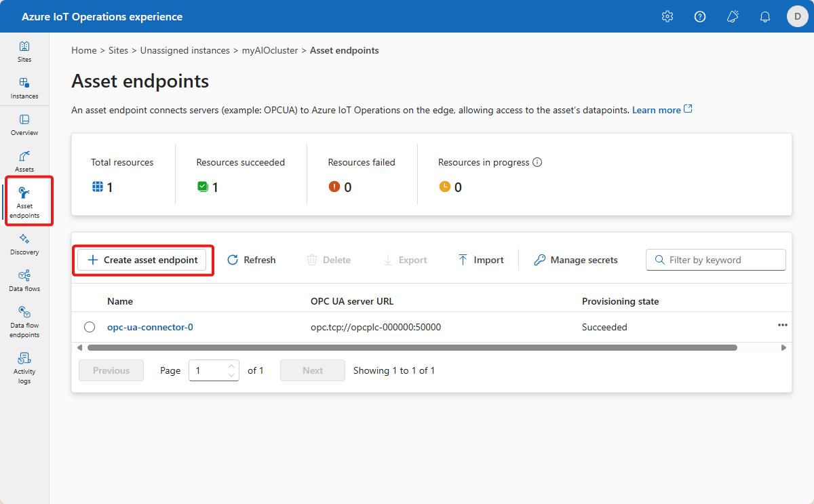The height and width of the screenshot is (504, 814).
Task: Click the Resources in progress info icon
Action: coord(537,162)
